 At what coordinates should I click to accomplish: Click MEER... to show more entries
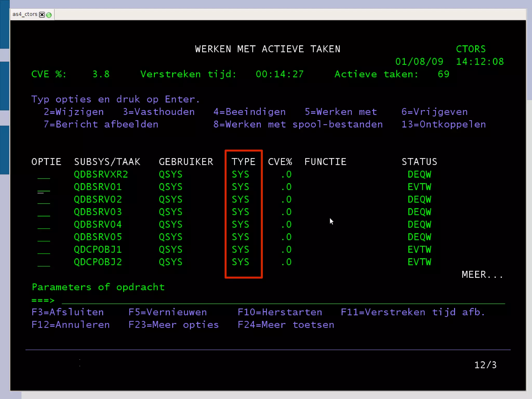482,275
